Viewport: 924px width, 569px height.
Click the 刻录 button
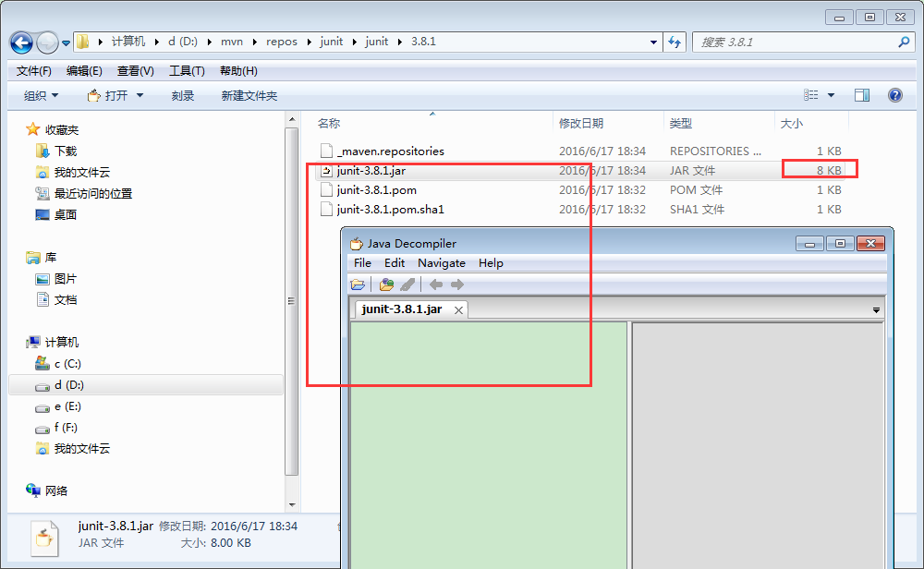point(183,95)
